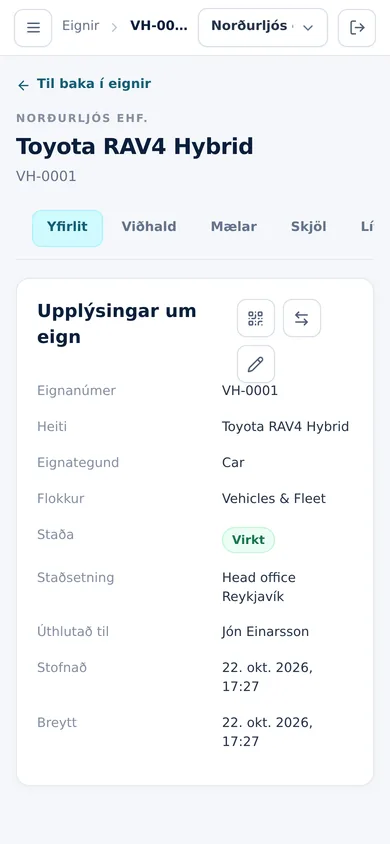
Task: Switch to the Viðhald tab
Action: click(x=149, y=227)
